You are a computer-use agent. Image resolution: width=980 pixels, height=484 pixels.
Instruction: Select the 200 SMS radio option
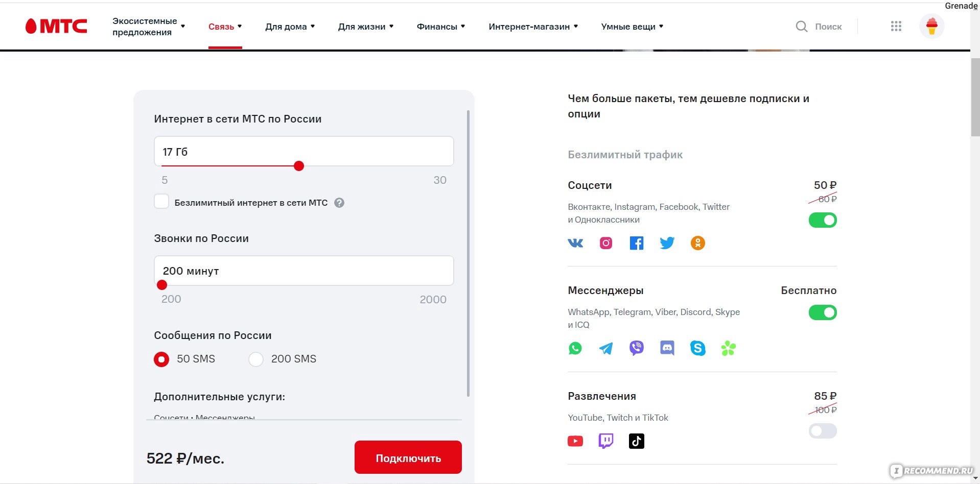point(256,359)
